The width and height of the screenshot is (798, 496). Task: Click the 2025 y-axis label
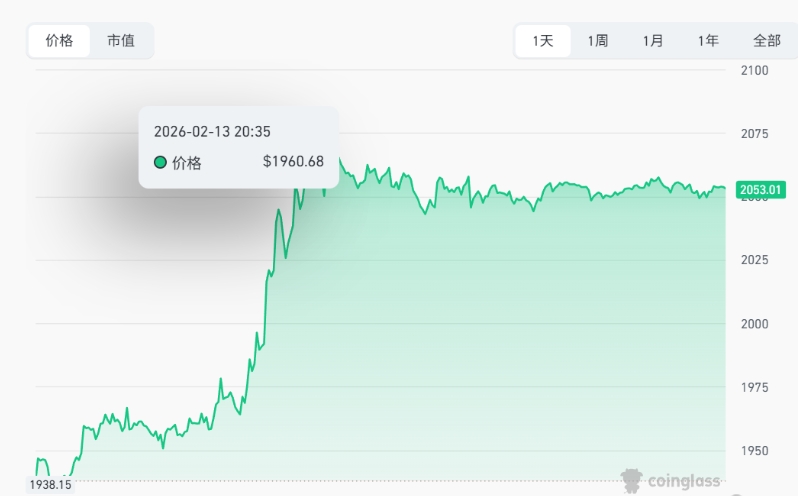click(754, 260)
